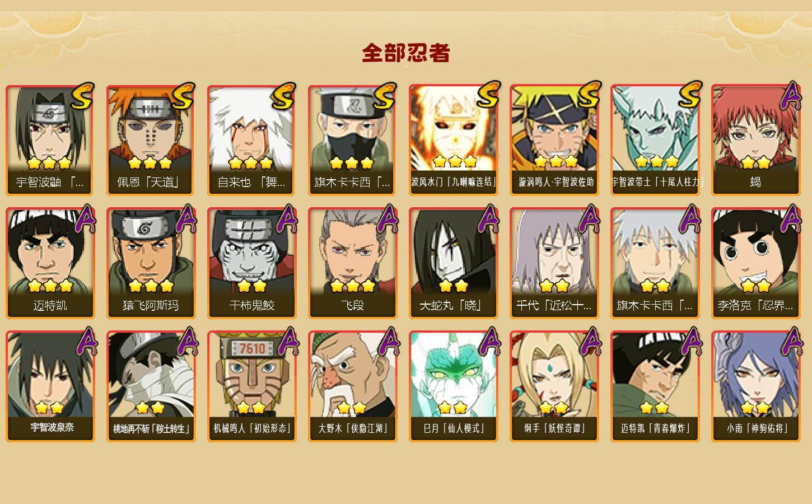Image resolution: width=812 pixels, height=504 pixels.
Task: Select the 机械鸣人「初始形态」 card
Action: [252, 386]
